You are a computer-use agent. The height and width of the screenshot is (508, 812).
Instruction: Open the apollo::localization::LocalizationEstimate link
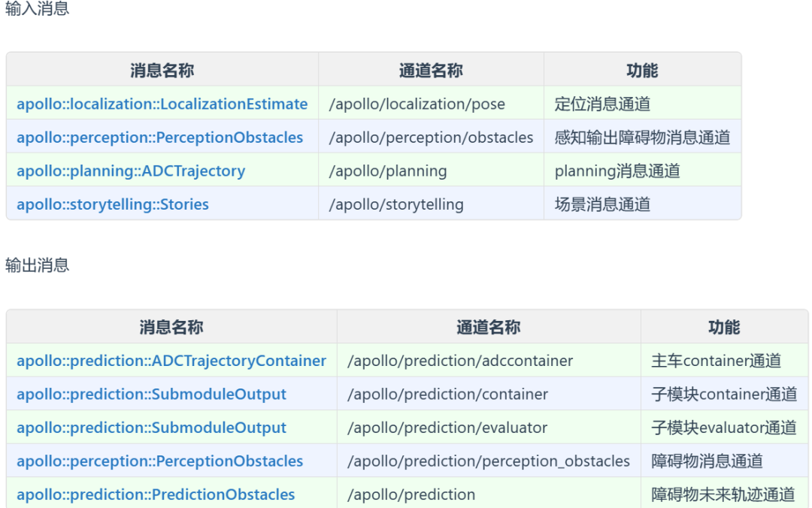(162, 104)
